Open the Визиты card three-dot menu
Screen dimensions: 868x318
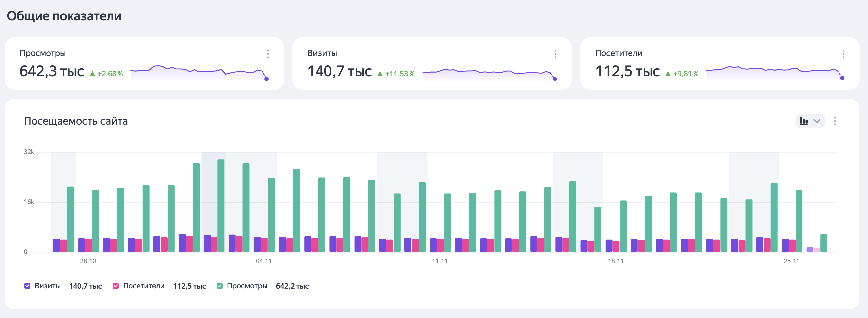coord(556,54)
